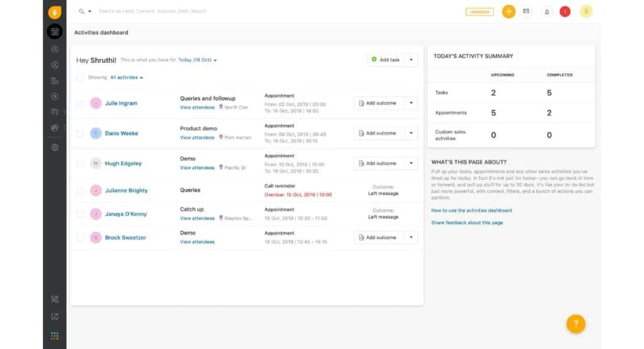
Task: View attendees for Queries and followup
Action: [197, 108]
